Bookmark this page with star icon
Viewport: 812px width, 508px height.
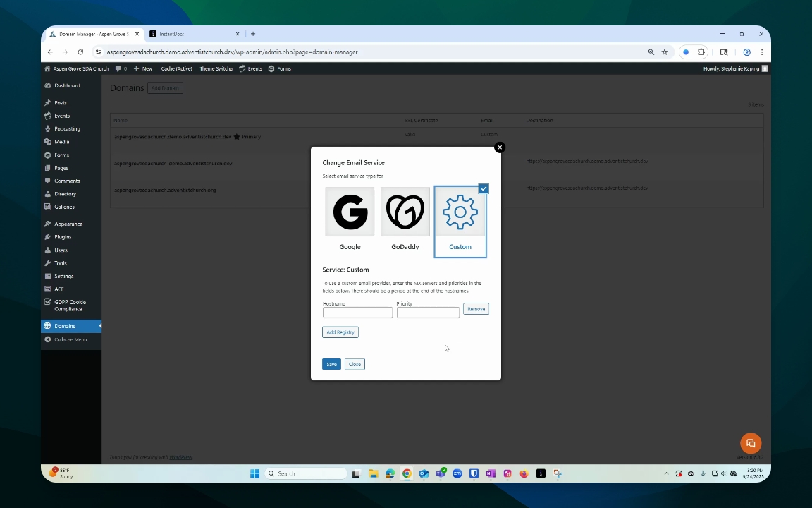[x=665, y=52]
